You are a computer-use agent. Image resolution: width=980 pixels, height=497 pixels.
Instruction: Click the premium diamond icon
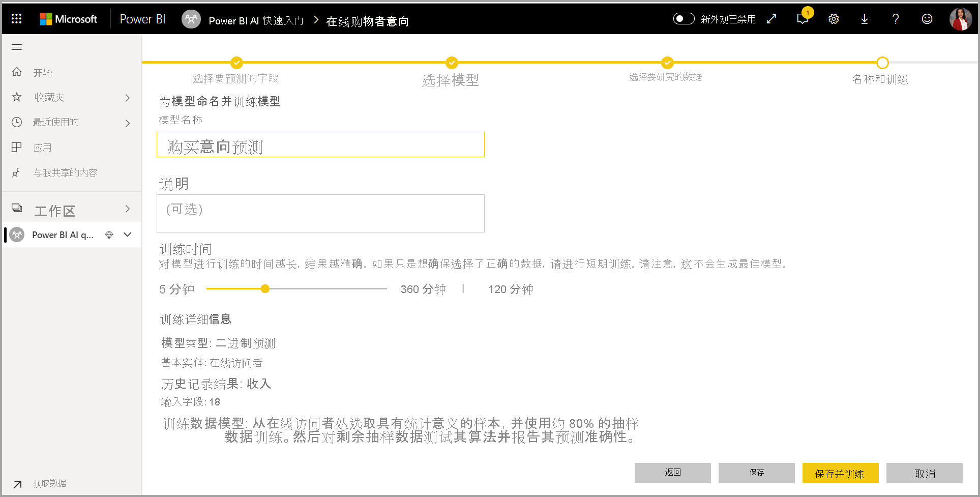point(109,235)
